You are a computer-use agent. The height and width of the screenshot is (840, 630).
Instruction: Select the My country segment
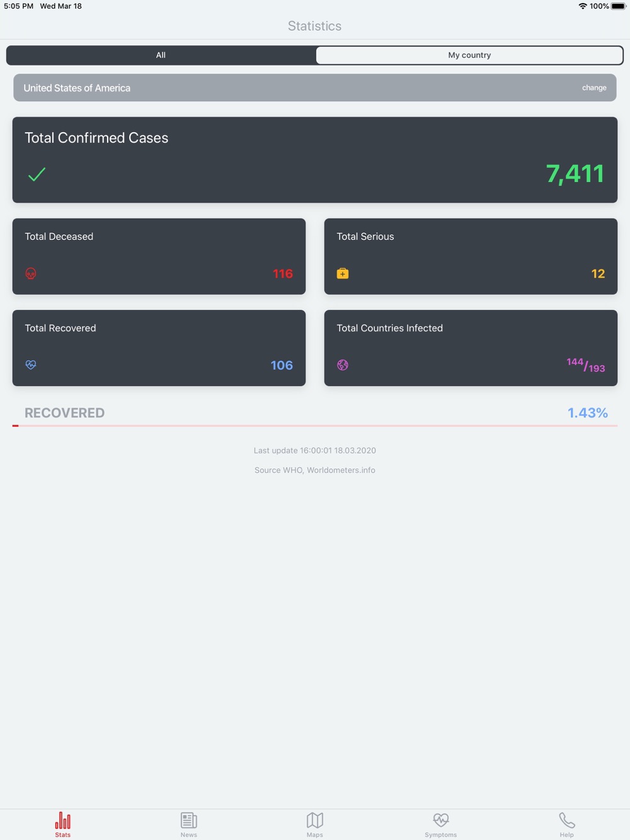pos(469,55)
